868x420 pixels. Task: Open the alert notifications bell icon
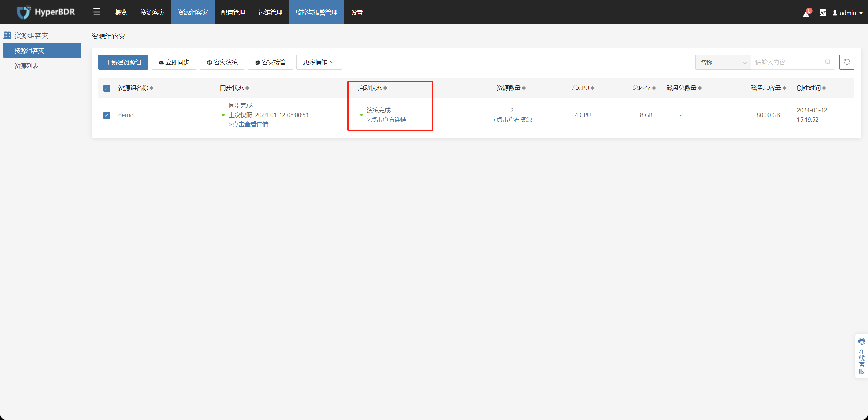[x=806, y=14]
